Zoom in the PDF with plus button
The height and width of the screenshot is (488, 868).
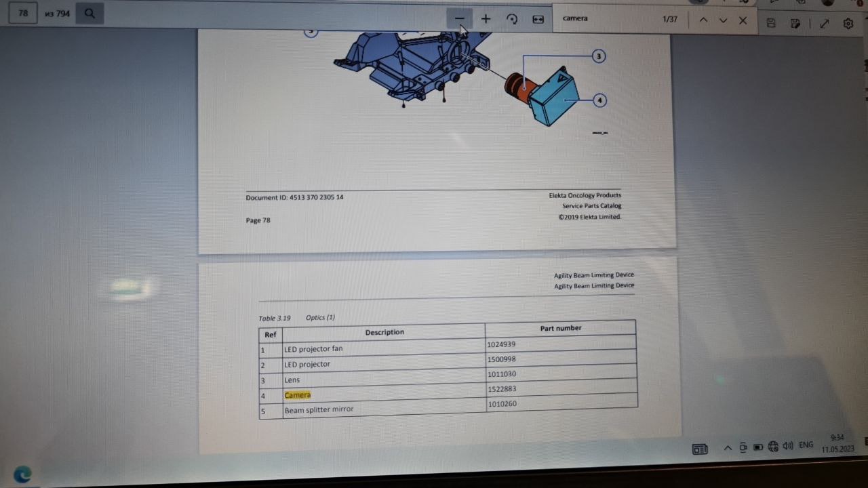(486, 19)
